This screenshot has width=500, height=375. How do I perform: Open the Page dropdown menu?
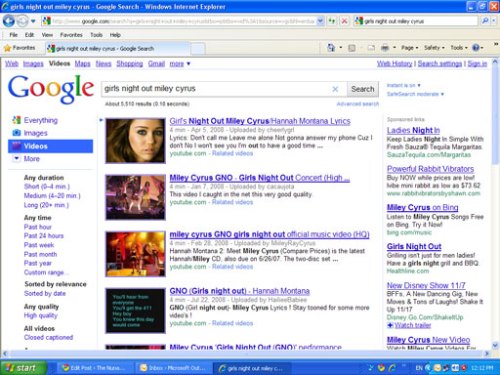(410, 48)
